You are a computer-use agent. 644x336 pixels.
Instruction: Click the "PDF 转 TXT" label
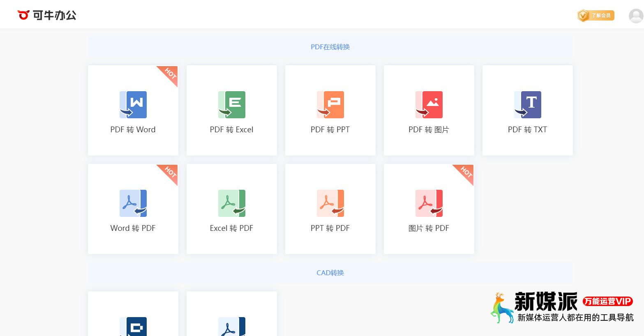528,130
